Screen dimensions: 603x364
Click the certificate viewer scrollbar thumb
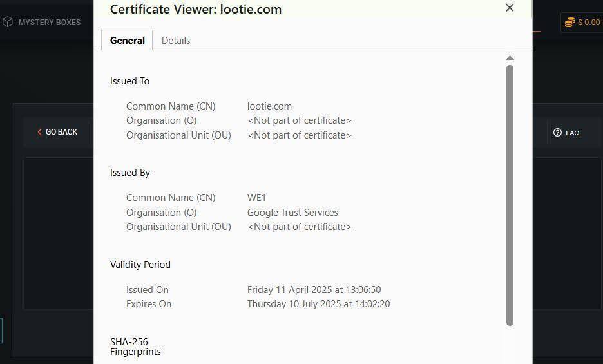510,193
